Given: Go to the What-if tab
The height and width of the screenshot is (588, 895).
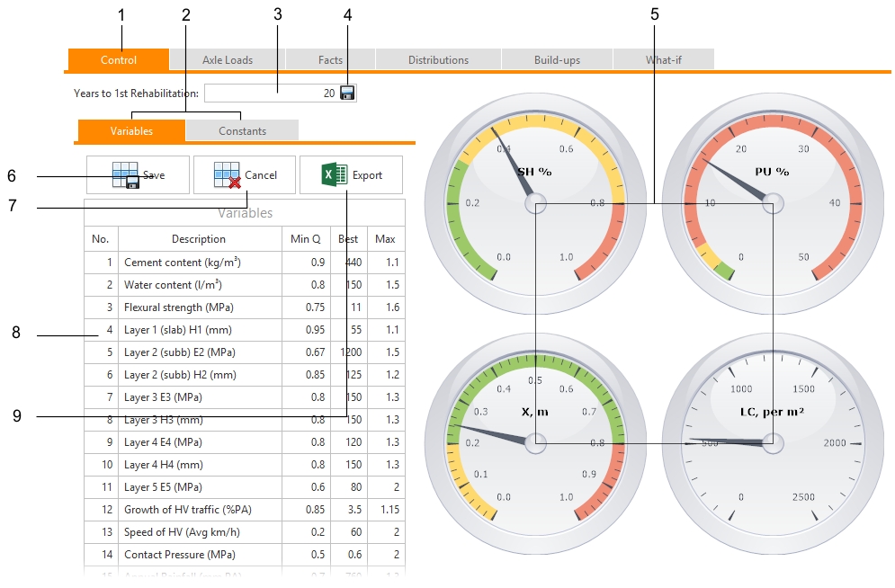Looking at the screenshot, I should 663,60.
